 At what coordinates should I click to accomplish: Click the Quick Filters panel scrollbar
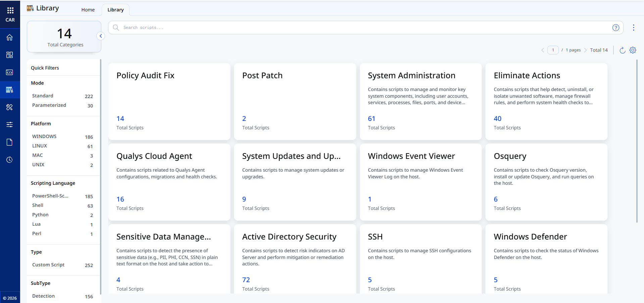pyautogui.click(x=101, y=177)
